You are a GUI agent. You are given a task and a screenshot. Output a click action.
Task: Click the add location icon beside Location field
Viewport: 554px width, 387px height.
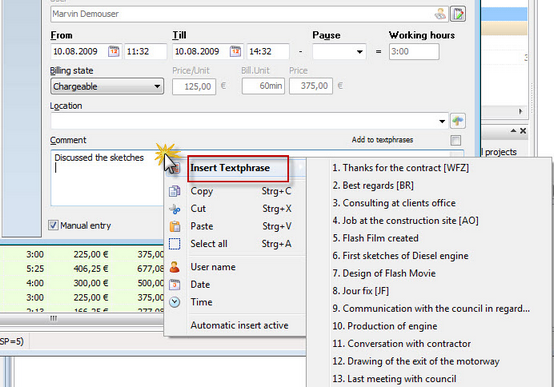[x=458, y=121]
